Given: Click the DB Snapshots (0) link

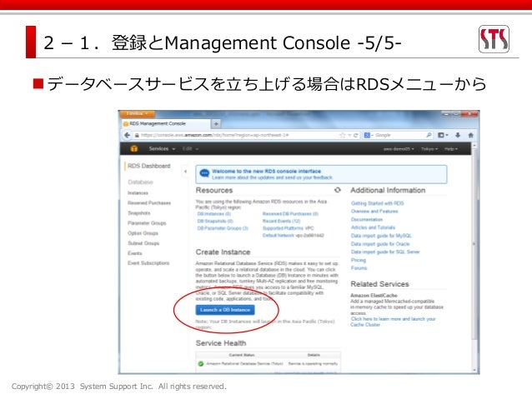Looking at the screenshot, I should point(215,221).
